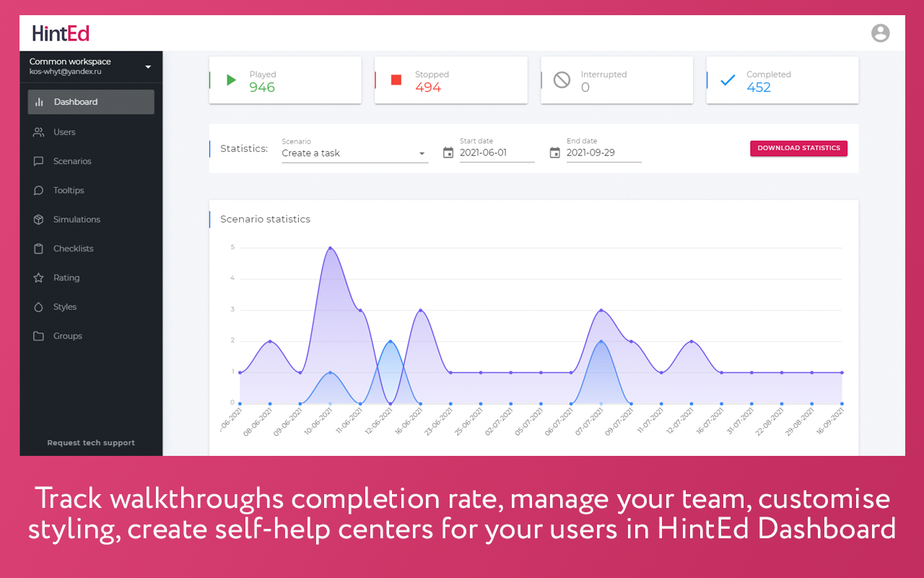Click the green Played play icon

point(231,80)
